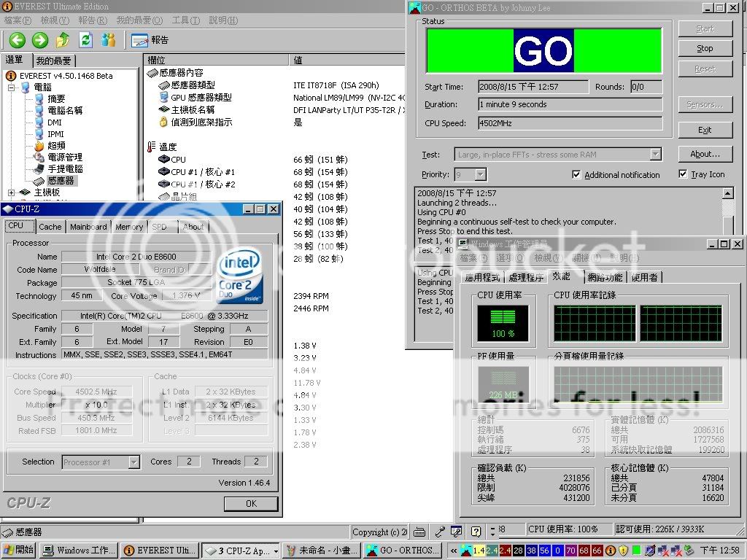
Task: Open the Priority dropdown in ORTHOS
Action: tap(479, 175)
